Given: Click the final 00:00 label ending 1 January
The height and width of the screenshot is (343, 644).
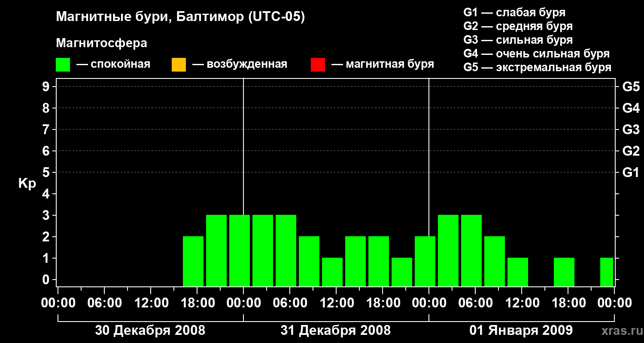Looking at the screenshot, I should (614, 303).
